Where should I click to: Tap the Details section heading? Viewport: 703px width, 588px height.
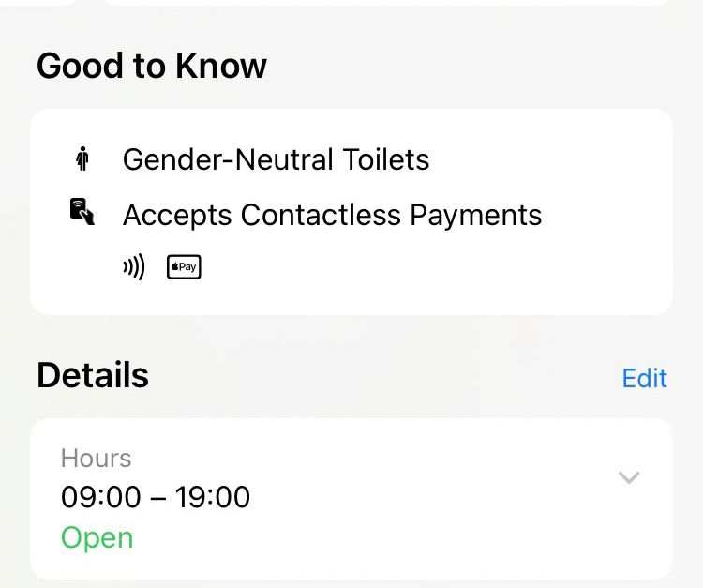[93, 375]
